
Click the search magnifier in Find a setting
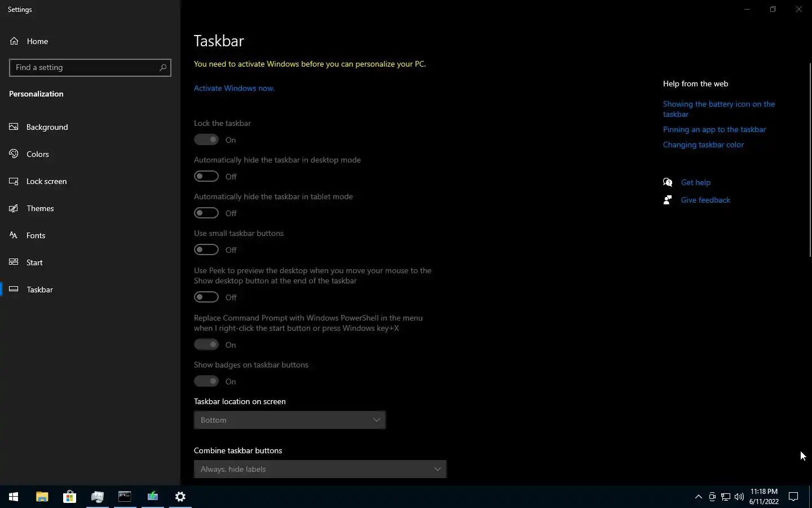point(163,68)
